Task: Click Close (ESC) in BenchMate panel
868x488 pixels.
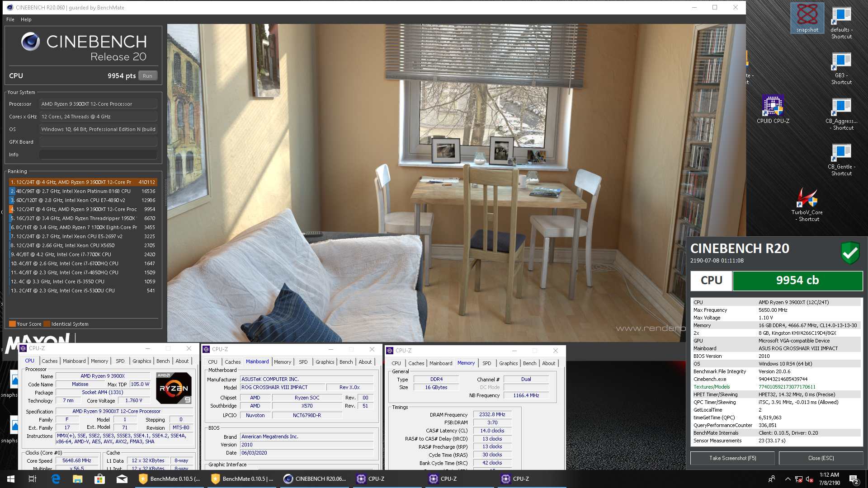Action: coord(821,458)
